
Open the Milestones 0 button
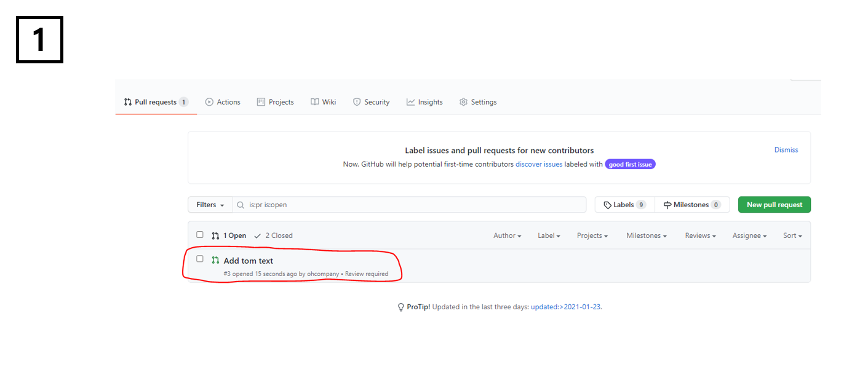click(x=692, y=205)
